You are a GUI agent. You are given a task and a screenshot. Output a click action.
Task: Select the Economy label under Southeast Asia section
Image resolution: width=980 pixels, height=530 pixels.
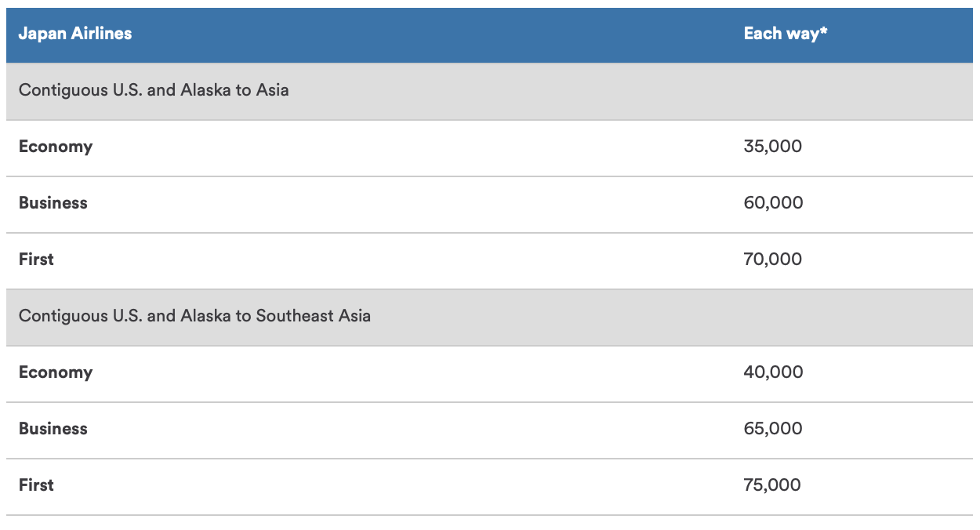tap(56, 372)
